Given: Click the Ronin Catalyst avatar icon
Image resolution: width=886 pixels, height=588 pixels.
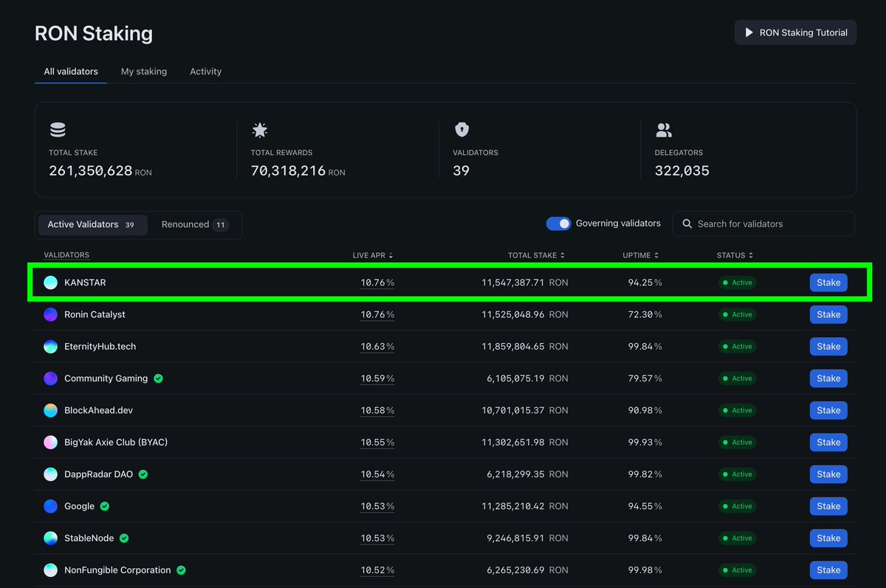Looking at the screenshot, I should point(50,314).
